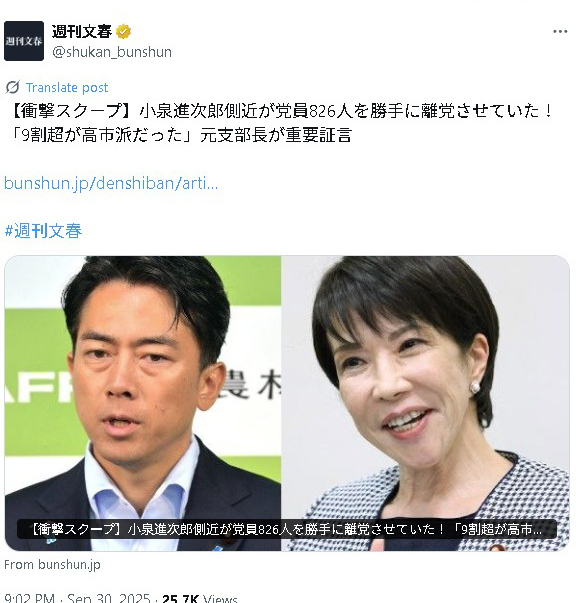Click the gold verified badge
Screen dimensions: 576x603
(123, 32)
